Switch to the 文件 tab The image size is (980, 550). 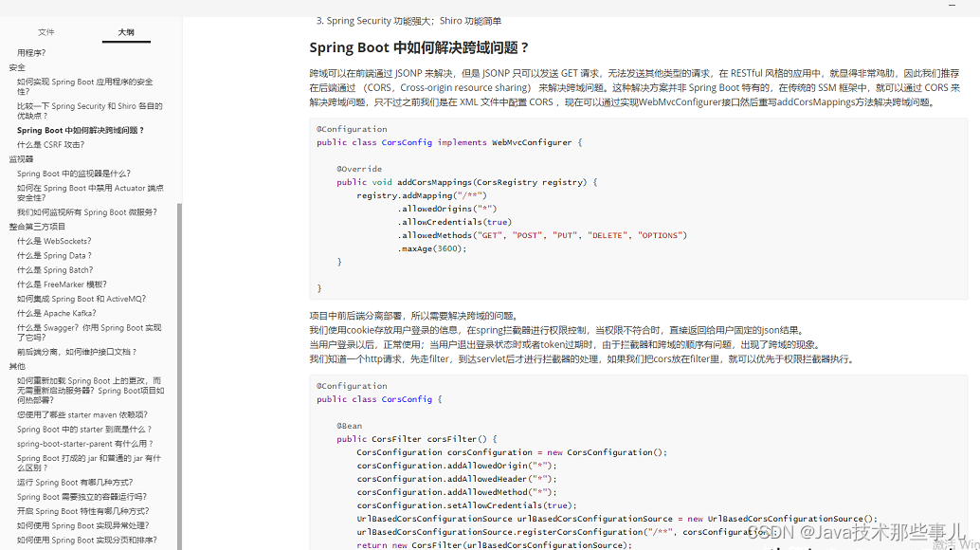point(46,32)
